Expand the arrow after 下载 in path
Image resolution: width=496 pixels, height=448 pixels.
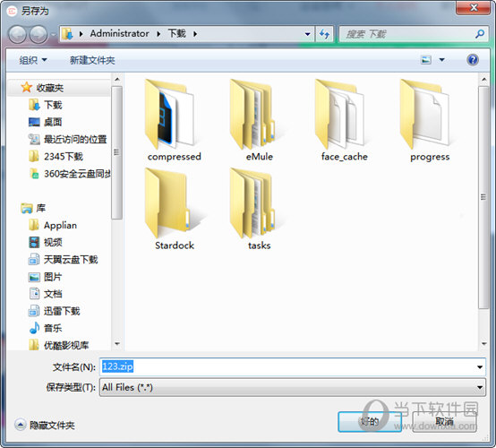point(195,33)
